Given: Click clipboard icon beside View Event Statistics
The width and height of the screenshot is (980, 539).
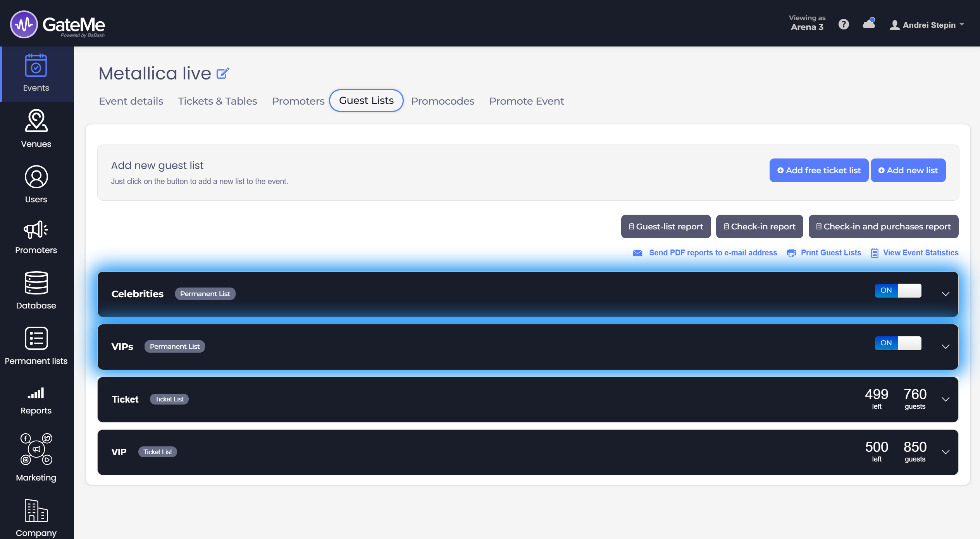Looking at the screenshot, I should (x=875, y=253).
